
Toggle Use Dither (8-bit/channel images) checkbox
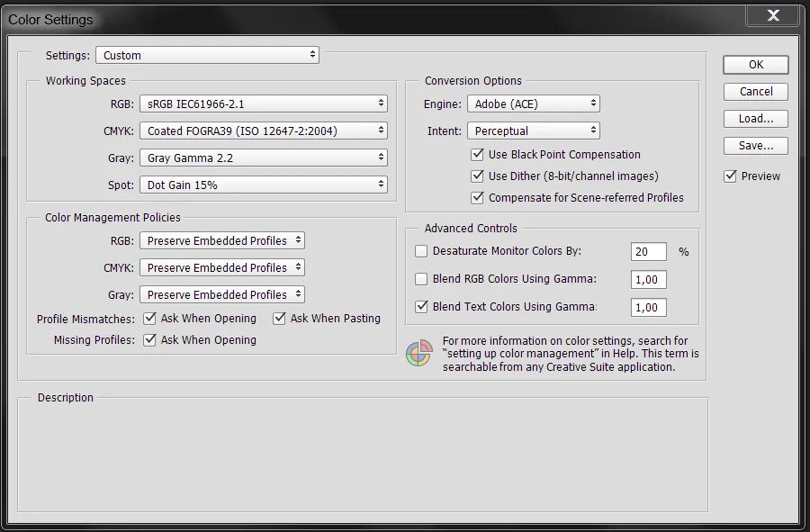(477, 176)
